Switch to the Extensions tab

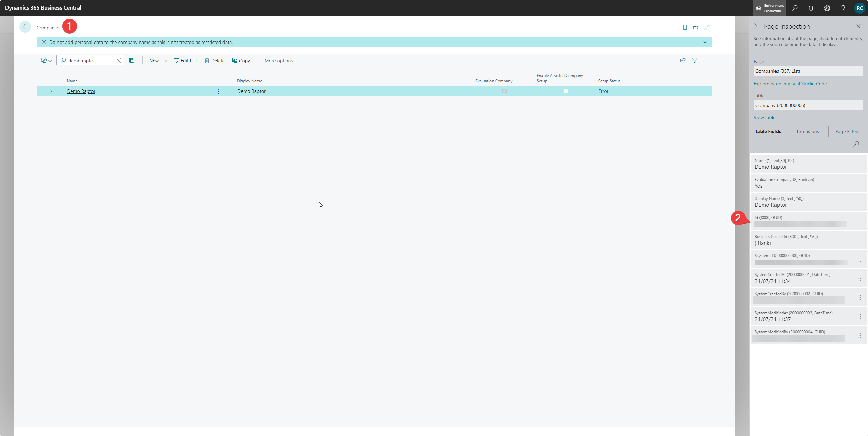click(x=807, y=132)
